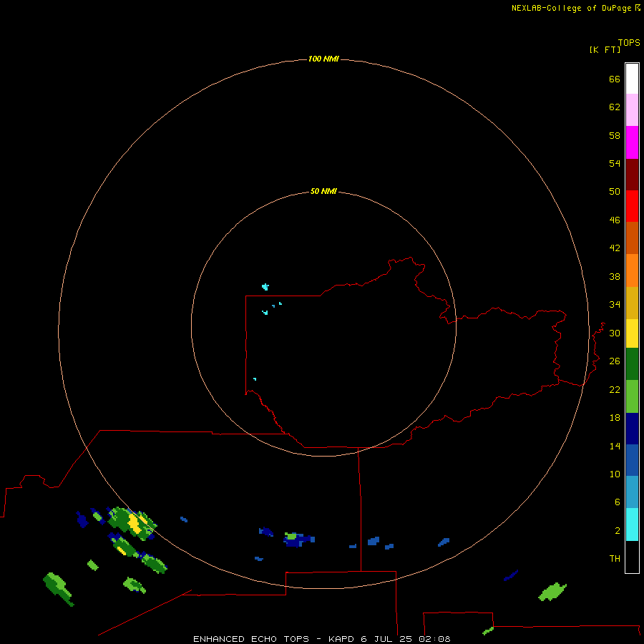Select the dark green 30 kft swatch
The height and width of the screenshot is (644, 644).
[x=632, y=364]
